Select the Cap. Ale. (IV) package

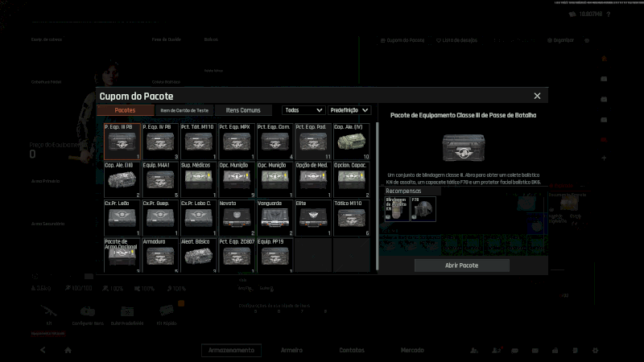tap(351, 142)
